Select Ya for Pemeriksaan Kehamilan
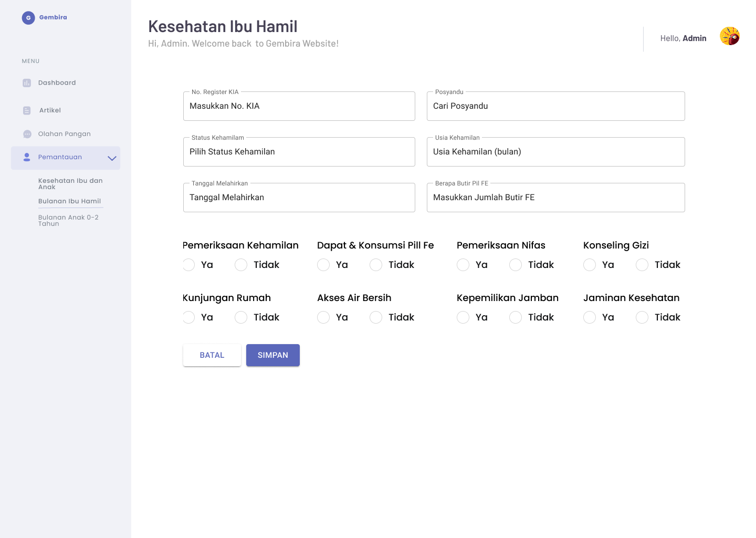Screen dimensions: 756x538 tap(189, 265)
